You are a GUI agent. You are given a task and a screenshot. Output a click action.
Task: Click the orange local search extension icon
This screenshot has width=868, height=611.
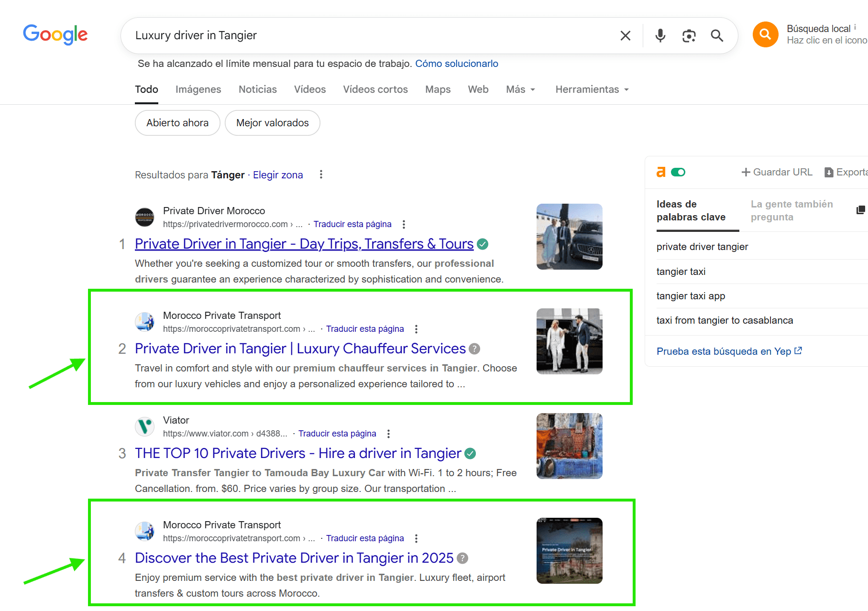pos(765,34)
